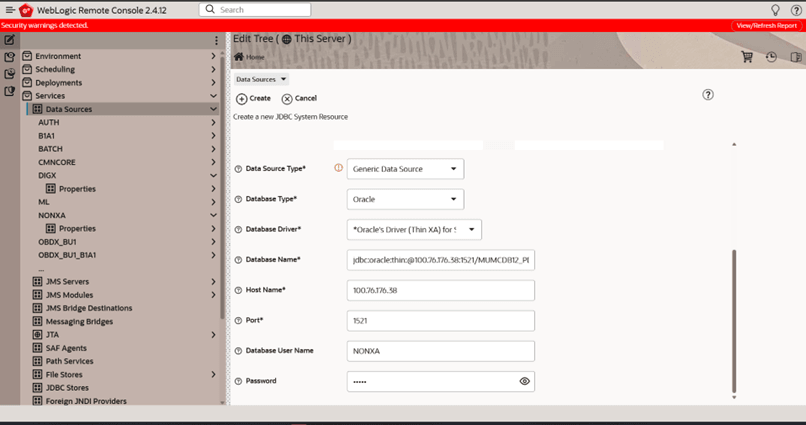
Task: Expand the File Stores chevron
Action: (x=213, y=374)
